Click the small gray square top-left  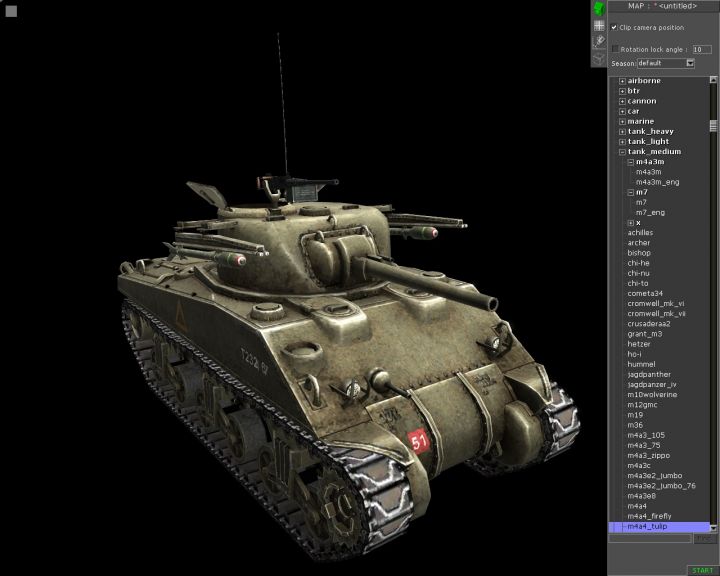11,11
